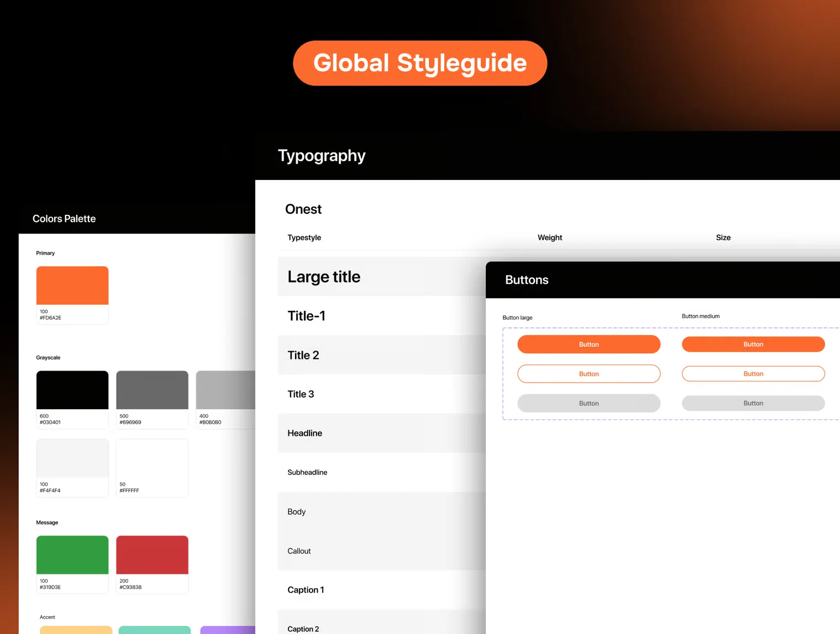Select the yellow accent swatch
Viewport: 840px width, 634px height.
[x=76, y=630]
